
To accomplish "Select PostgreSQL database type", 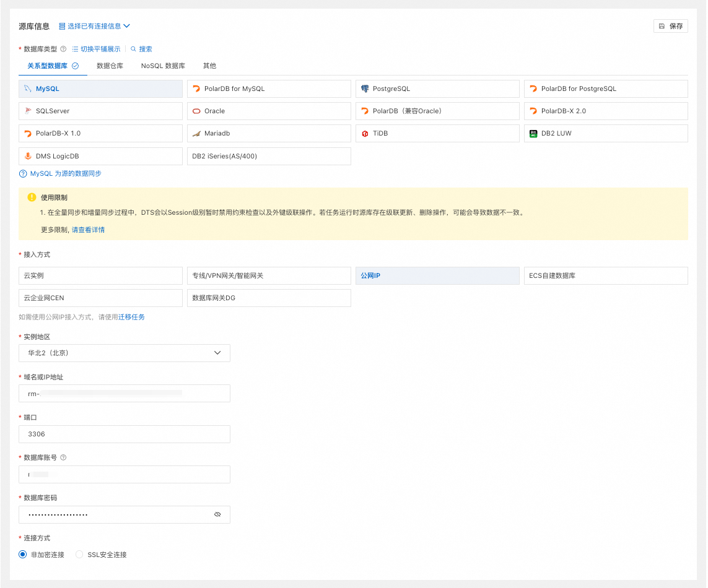I will pos(437,89).
